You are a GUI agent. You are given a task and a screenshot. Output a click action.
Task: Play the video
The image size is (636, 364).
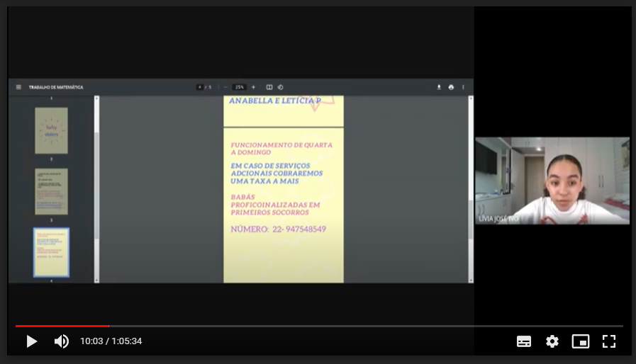click(x=31, y=341)
